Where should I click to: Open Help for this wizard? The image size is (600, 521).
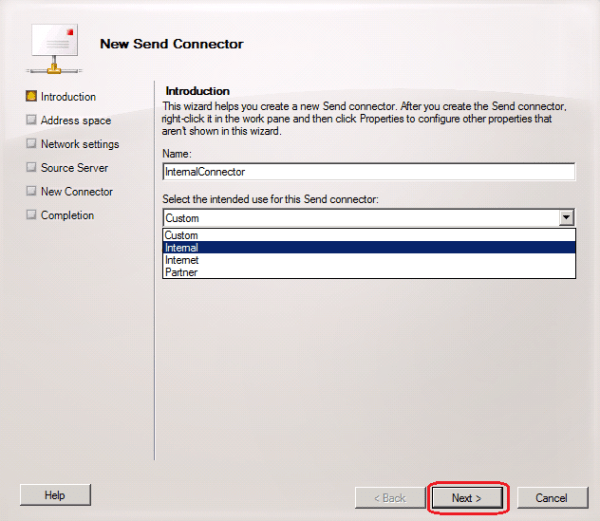(x=55, y=495)
